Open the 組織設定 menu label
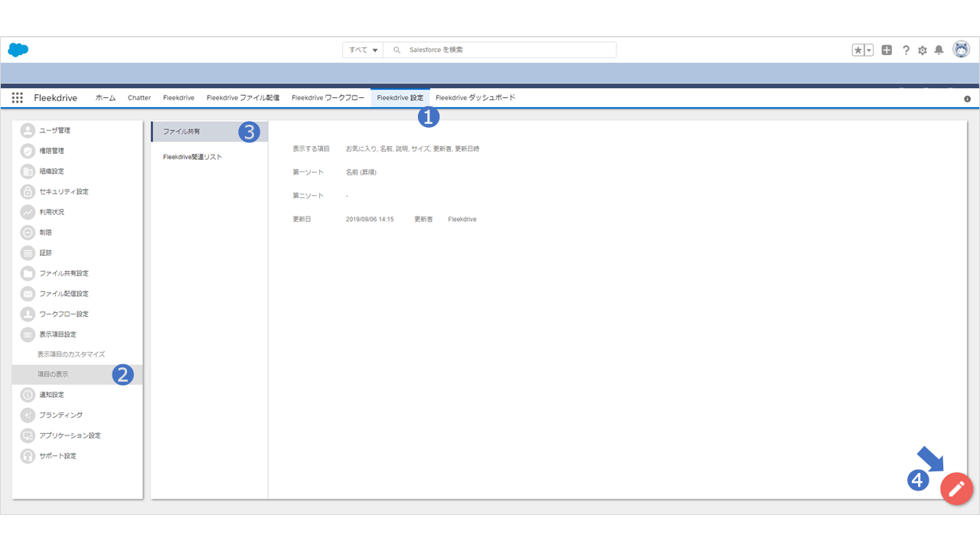 click(x=52, y=171)
